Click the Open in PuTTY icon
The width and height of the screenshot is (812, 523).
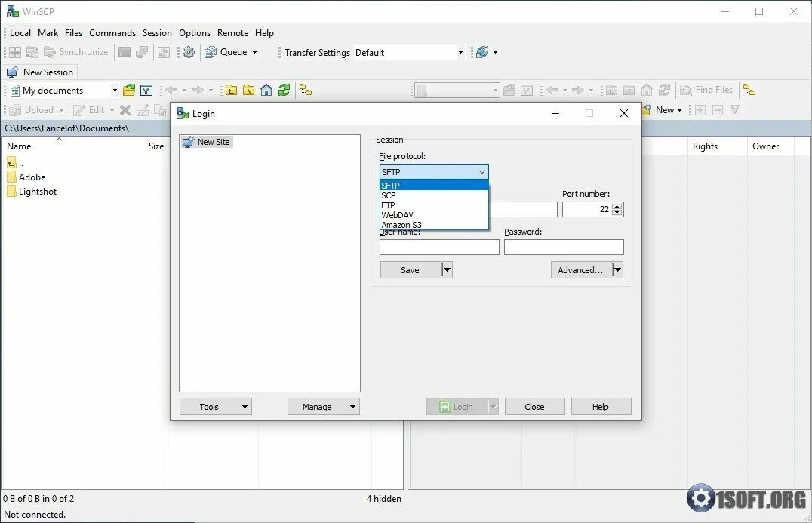tap(142, 52)
